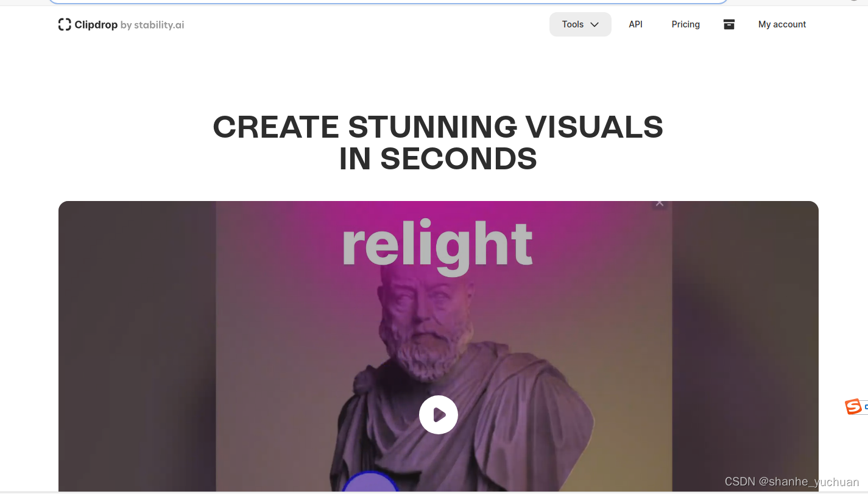Click the orange Sogou input icon
This screenshot has width=868, height=494.
pyautogui.click(x=853, y=406)
